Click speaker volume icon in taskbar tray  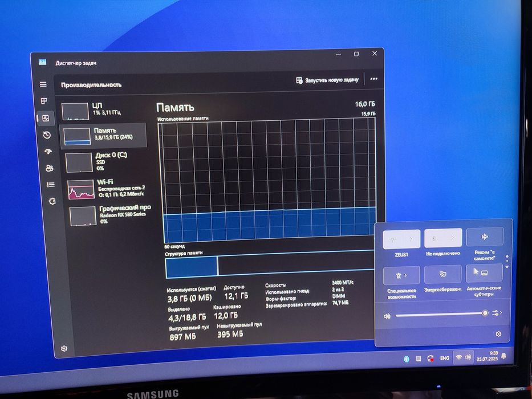468,357
